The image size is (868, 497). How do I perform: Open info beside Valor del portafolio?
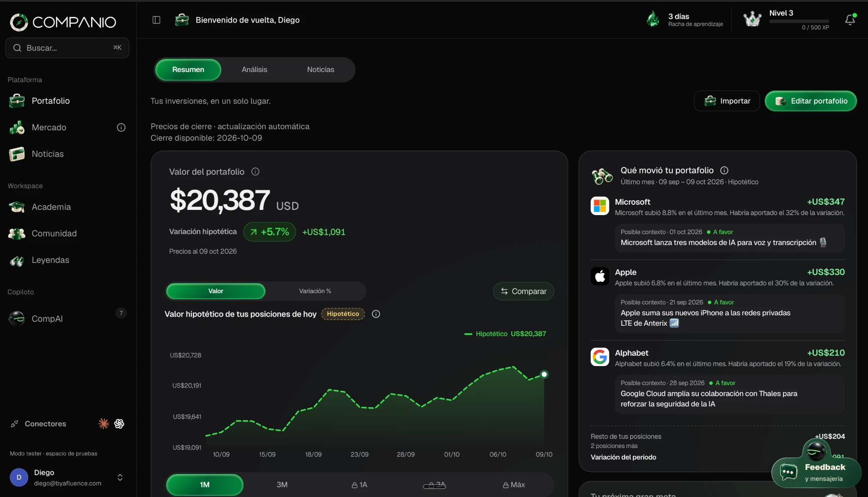(x=255, y=172)
